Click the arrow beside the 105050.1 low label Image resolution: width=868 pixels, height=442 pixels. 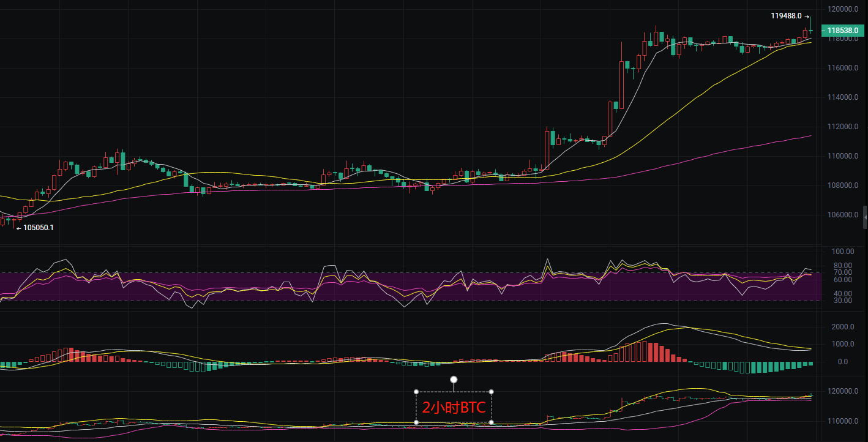pos(18,228)
